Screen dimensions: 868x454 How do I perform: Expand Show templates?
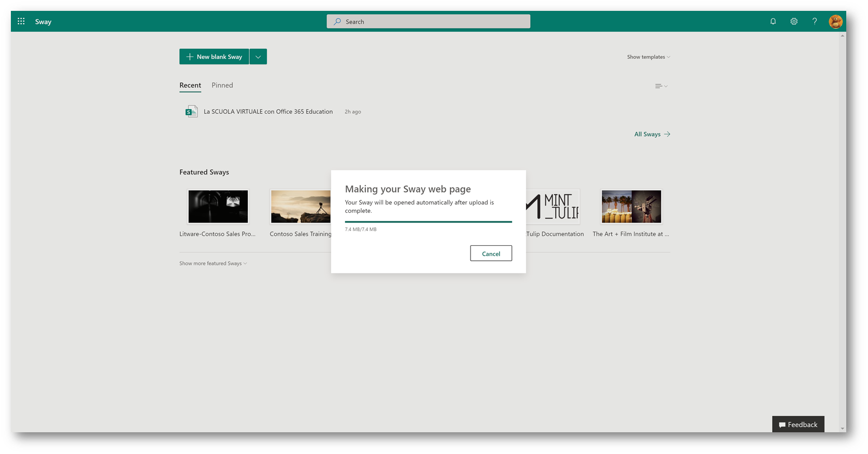648,57
